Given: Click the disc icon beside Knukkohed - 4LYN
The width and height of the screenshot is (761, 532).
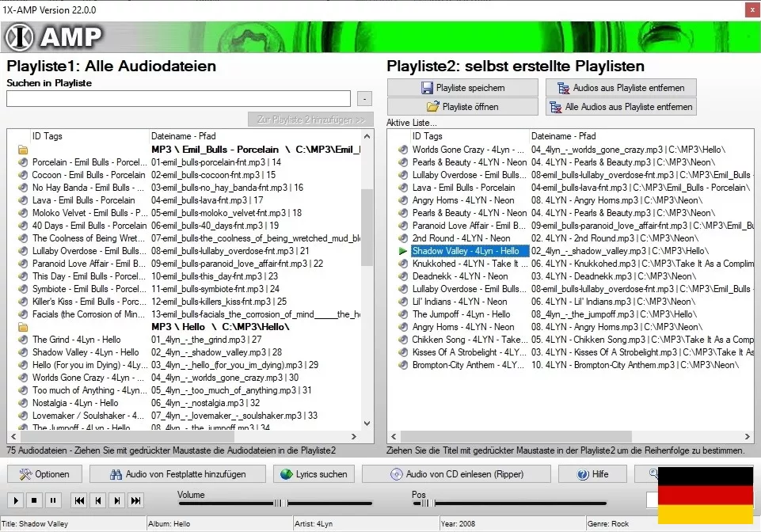Looking at the screenshot, I should pos(403,264).
